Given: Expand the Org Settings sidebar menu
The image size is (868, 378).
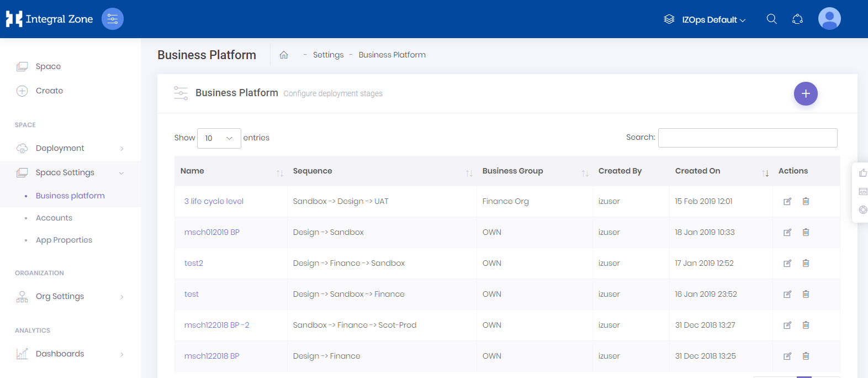Looking at the screenshot, I should point(70,296).
